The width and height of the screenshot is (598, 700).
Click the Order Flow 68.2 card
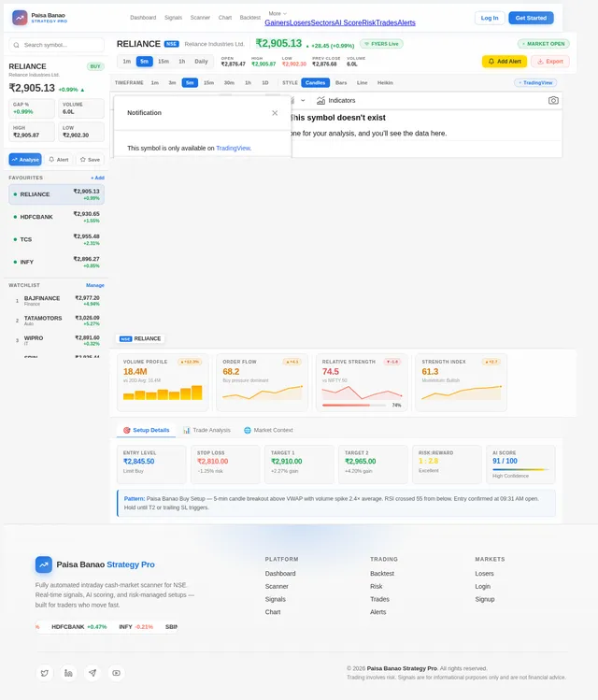pyautogui.click(x=263, y=382)
